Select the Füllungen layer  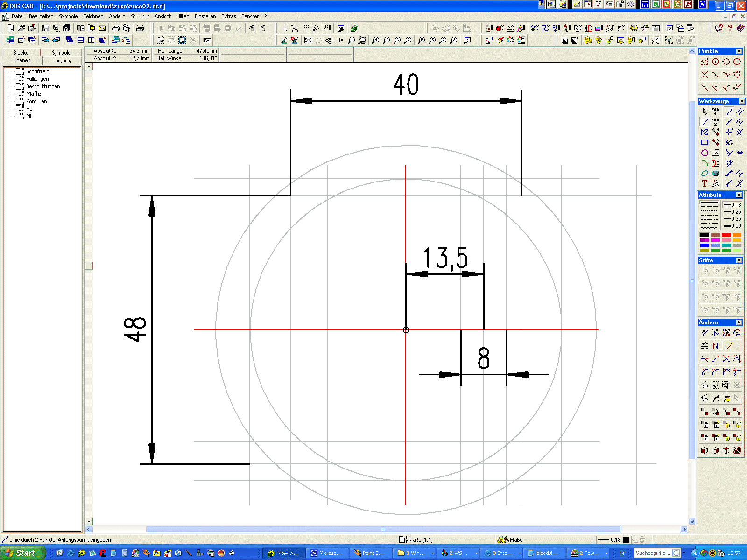37,79
